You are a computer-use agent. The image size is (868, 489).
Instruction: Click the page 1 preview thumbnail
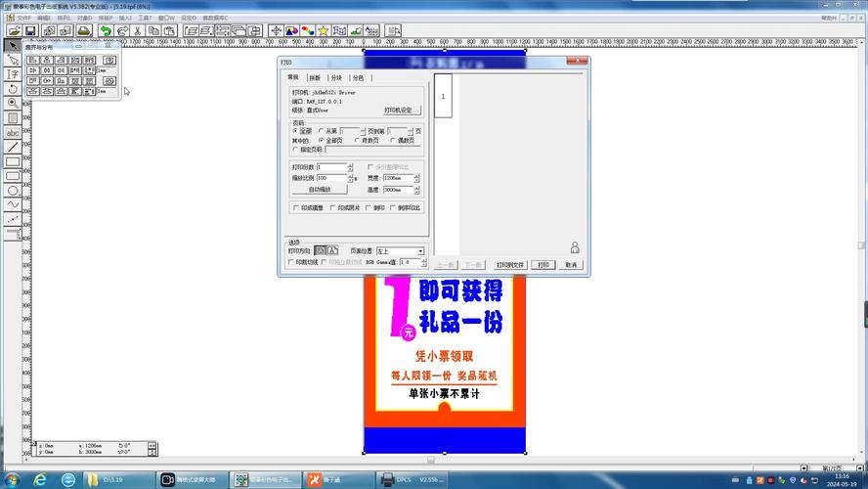[443, 96]
